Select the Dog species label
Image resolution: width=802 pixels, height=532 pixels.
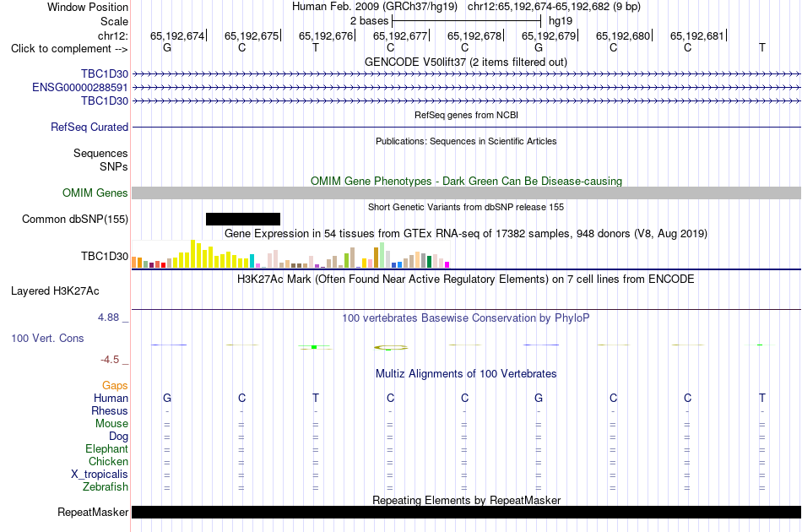118,437
